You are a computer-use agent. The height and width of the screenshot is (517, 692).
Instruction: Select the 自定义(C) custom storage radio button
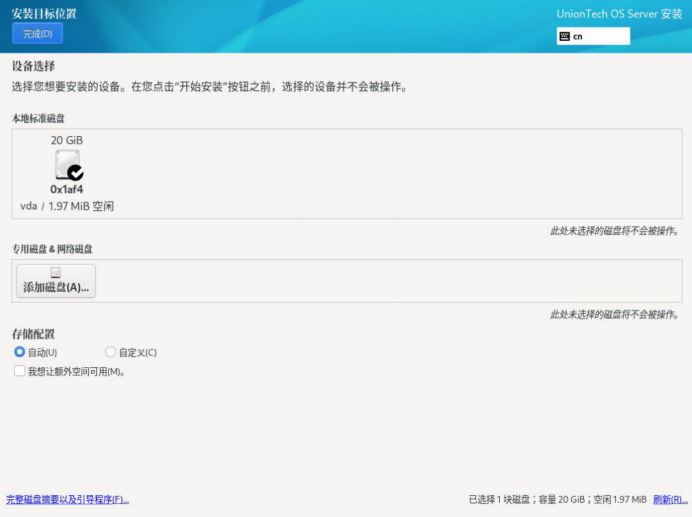110,352
